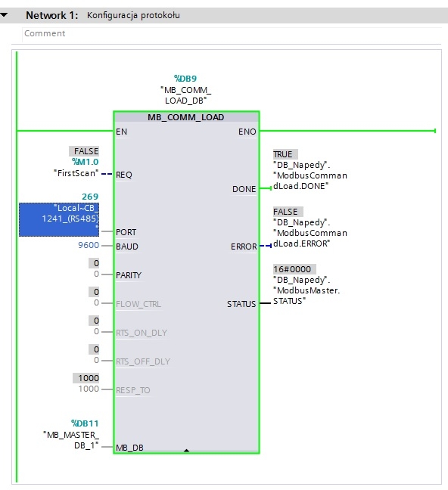This screenshot has width=448, height=490.
Task: Click the Konfiguracja protokołu network title
Action: [x=133, y=15]
